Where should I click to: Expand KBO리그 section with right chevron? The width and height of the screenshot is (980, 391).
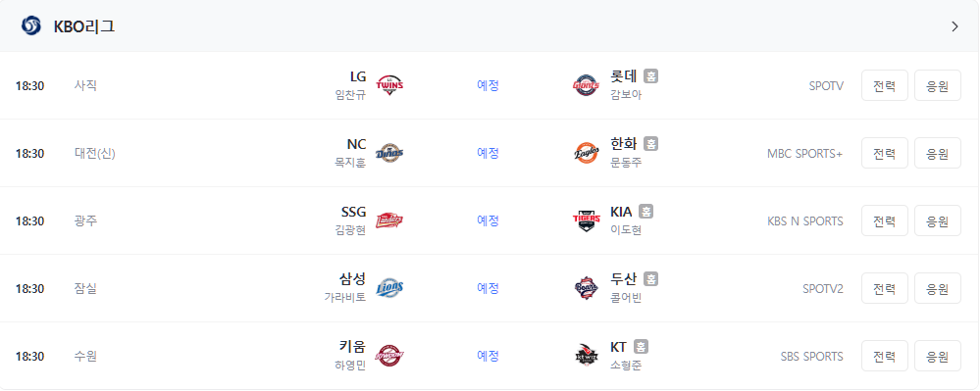tap(954, 26)
